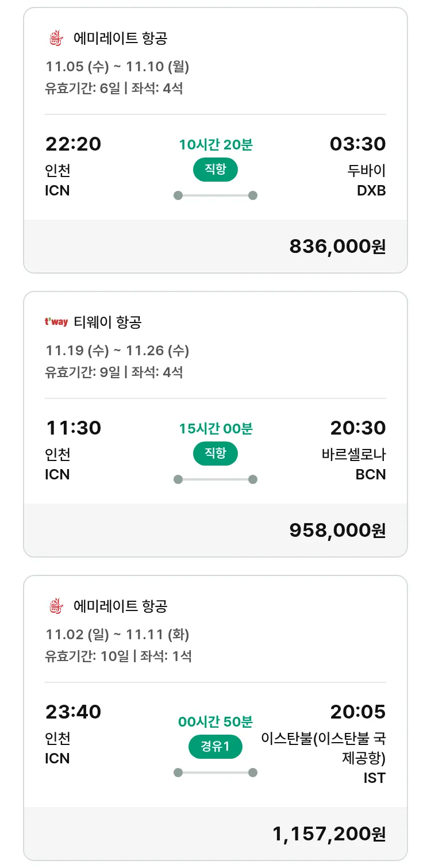Image resolution: width=431 pixels, height=868 pixels.
Task: Click the Emirates logo on the Dubai flight card
Action: (x=55, y=39)
